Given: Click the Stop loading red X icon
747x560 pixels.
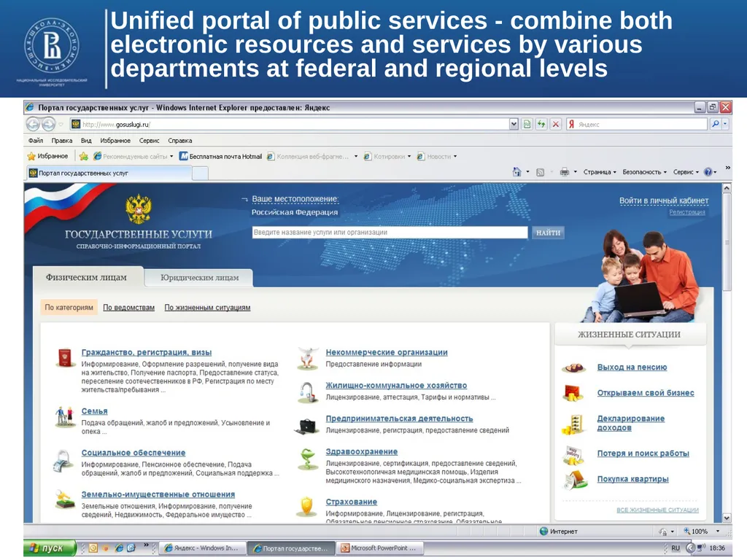Looking at the screenshot, I should tap(555, 124).
